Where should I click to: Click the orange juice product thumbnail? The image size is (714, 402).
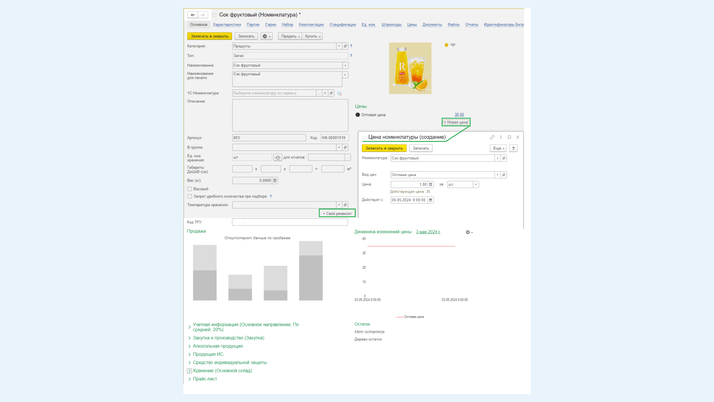click(410, 68)
